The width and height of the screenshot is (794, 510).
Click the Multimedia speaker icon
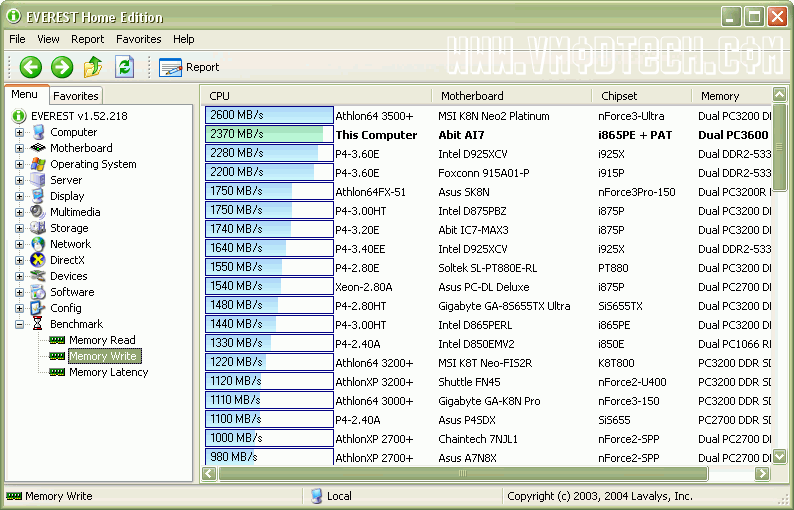tap(37, 212)
